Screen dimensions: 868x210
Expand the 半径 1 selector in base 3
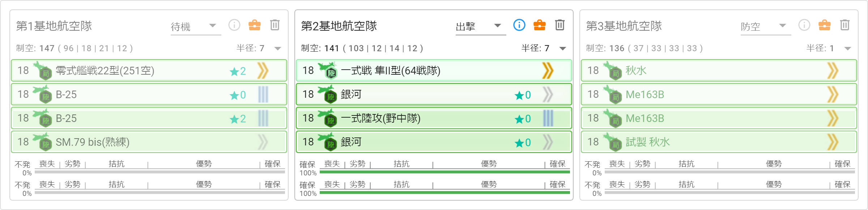click(829, 48)
